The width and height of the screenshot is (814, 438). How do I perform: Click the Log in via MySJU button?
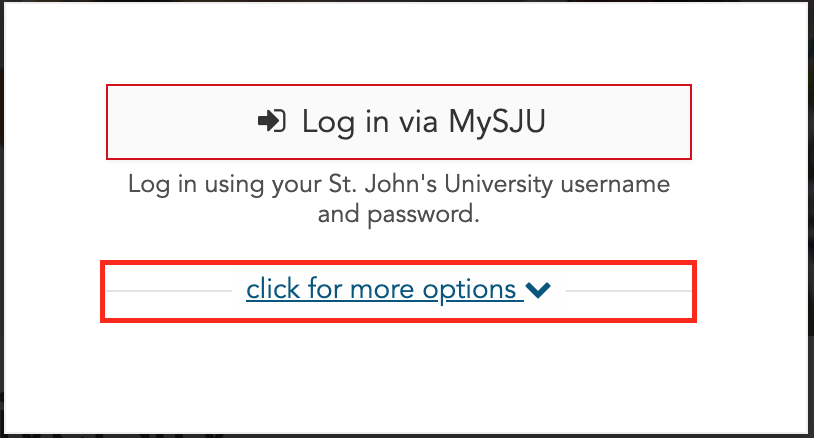399,122
